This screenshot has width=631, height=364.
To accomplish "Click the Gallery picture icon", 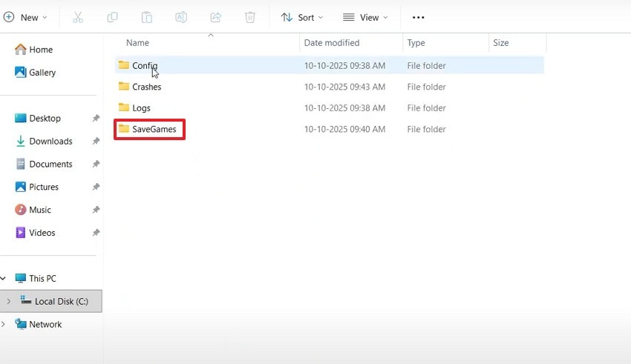I will tap(20, 72).
